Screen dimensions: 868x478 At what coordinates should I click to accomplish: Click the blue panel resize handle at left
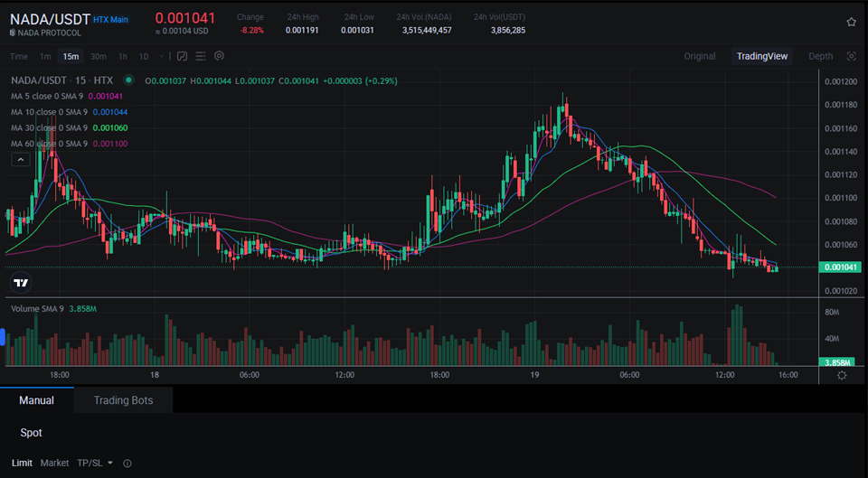[3, 337]
